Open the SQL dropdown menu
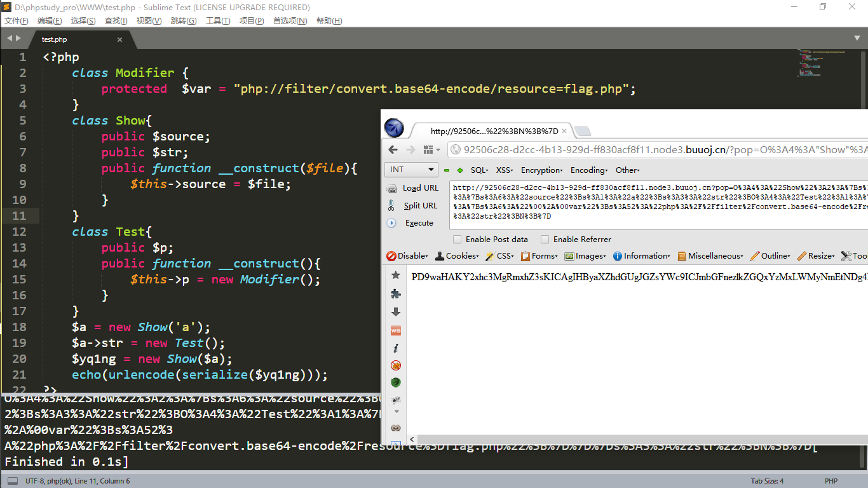The image size is (868, 488). 480,170
